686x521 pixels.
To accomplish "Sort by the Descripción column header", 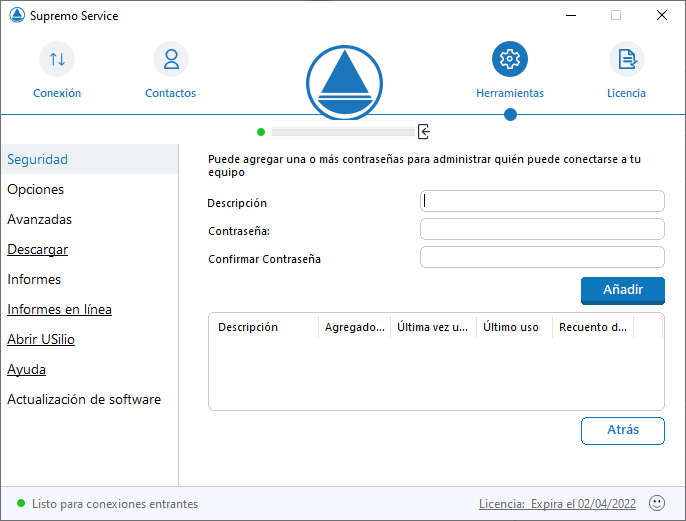I will [264, 327].
